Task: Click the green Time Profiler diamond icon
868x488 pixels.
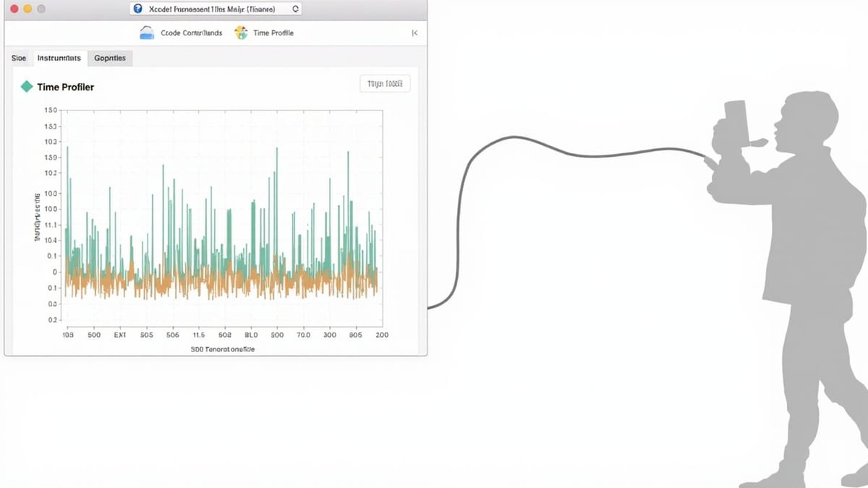Action: pyautogui.click(x=27, y=87)
